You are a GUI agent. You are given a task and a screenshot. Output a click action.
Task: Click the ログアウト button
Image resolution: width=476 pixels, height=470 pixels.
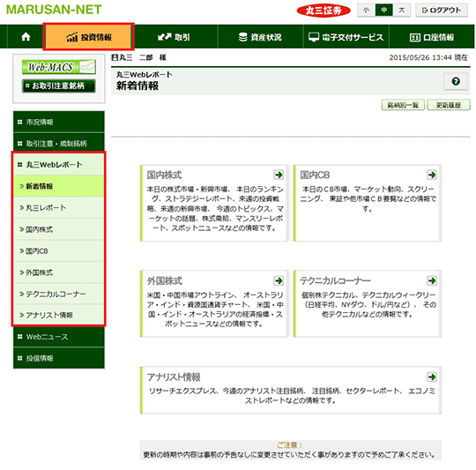click(442, 10)
